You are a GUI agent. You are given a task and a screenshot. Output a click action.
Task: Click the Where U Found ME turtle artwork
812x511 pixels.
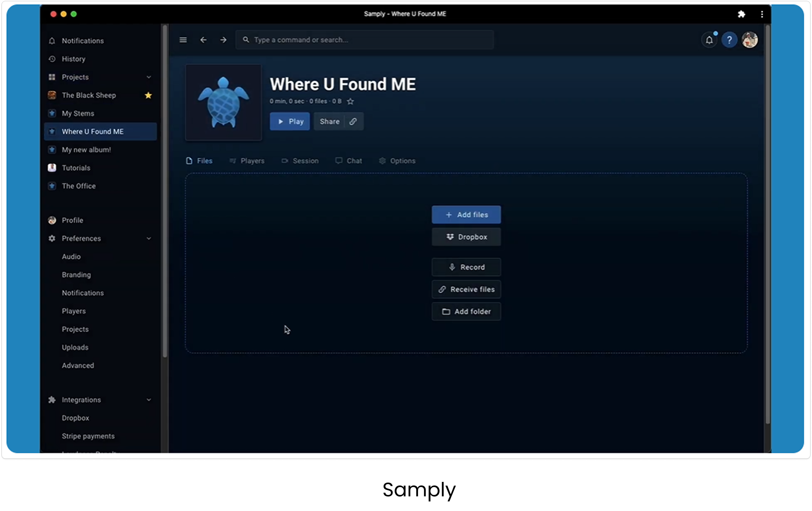(x=224, y=103)
